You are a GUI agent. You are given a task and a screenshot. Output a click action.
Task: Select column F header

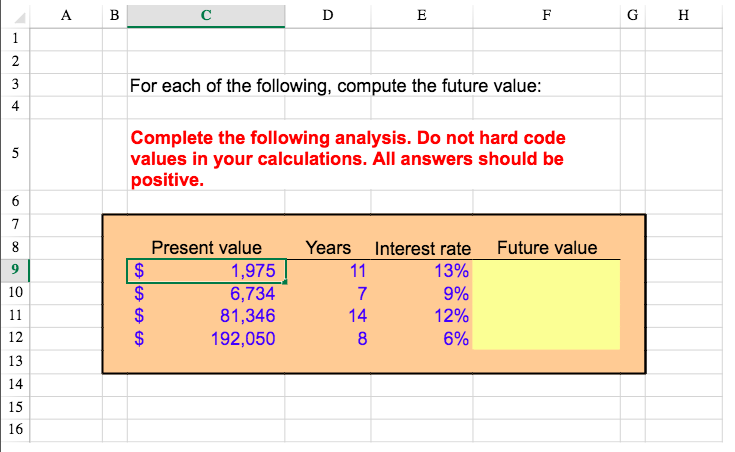547,15
